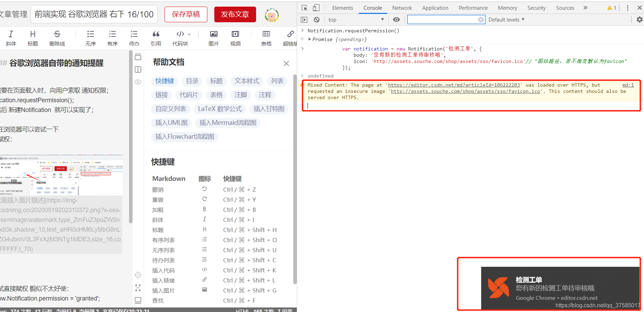This screenshot has height=312, width=644.
Task: Toggle single-pane layout icon in side strip
Action: 138,57
